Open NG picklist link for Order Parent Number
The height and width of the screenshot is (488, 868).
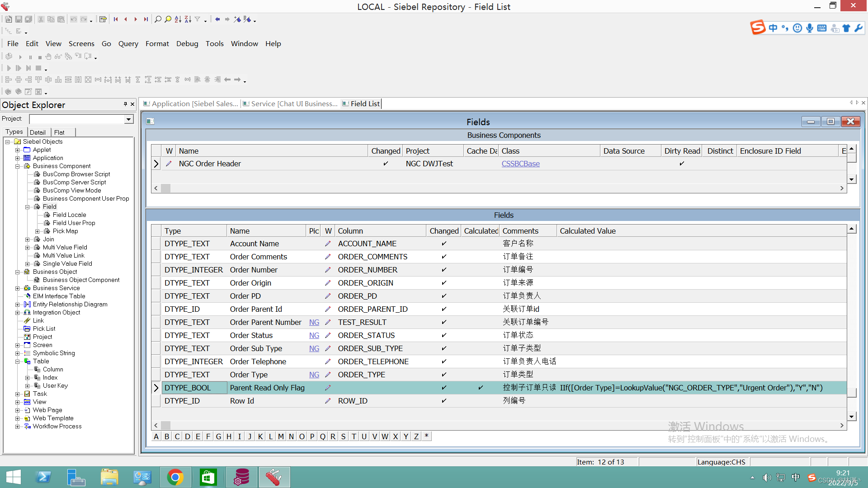point(314,322)
